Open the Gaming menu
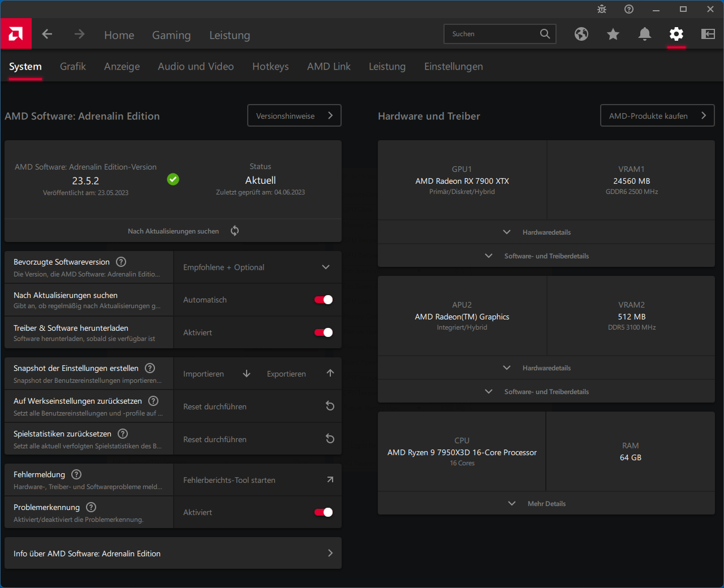 pos(171,35)
